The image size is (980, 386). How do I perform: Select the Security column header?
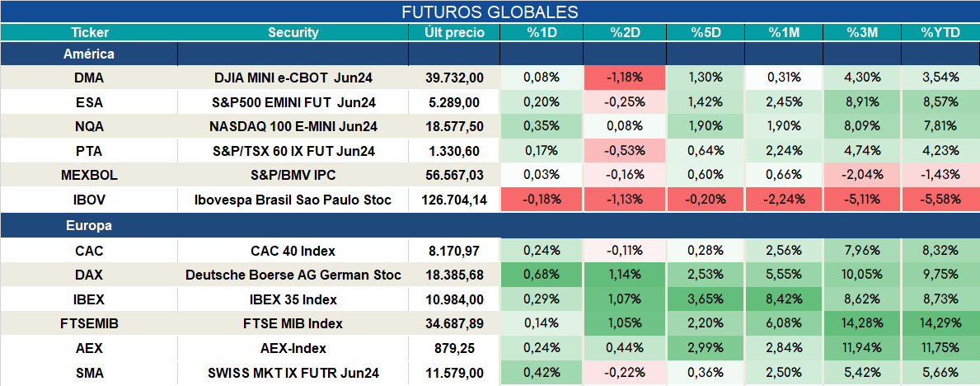[x=293, y=32]
